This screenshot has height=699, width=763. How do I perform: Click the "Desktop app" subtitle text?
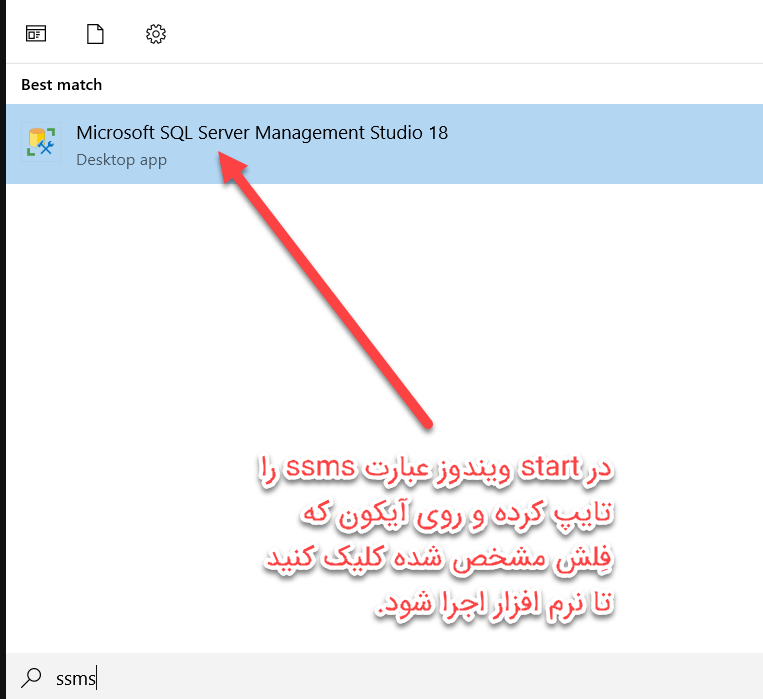coord(122,160)
